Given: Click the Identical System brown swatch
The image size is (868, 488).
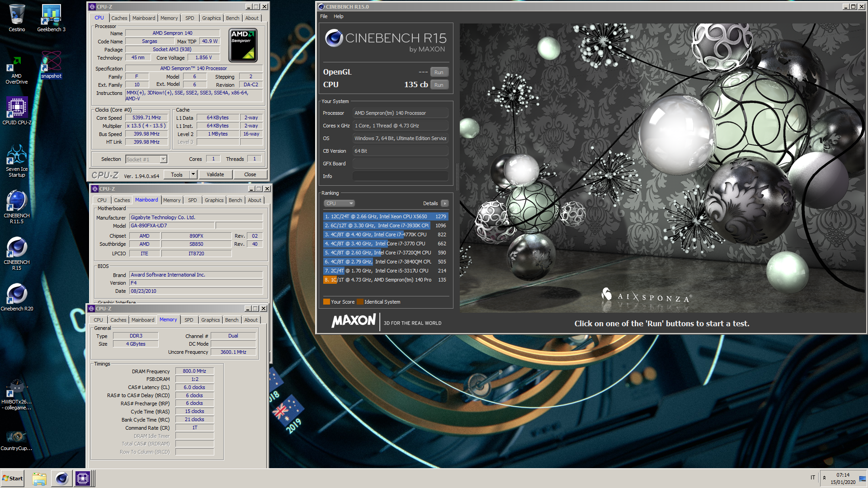Looking at the screenshot, I should point(360,302).
